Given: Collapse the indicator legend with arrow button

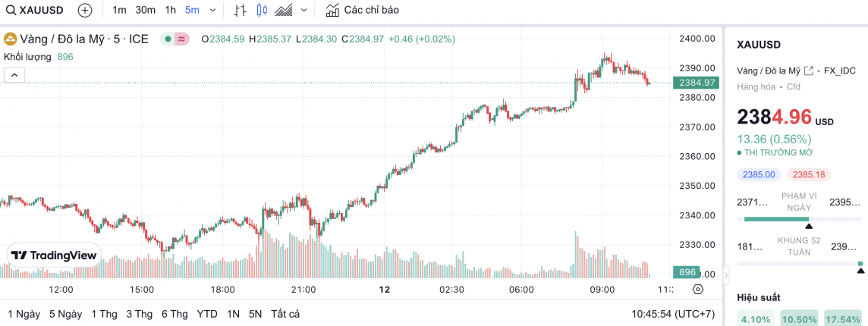Looking at the screenshot, I should click(14, 74).
